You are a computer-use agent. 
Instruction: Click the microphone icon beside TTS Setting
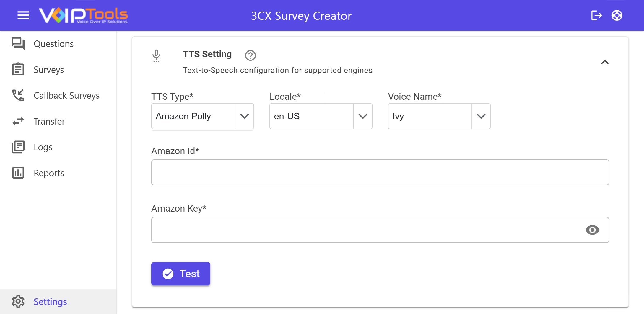coord(156,56)
